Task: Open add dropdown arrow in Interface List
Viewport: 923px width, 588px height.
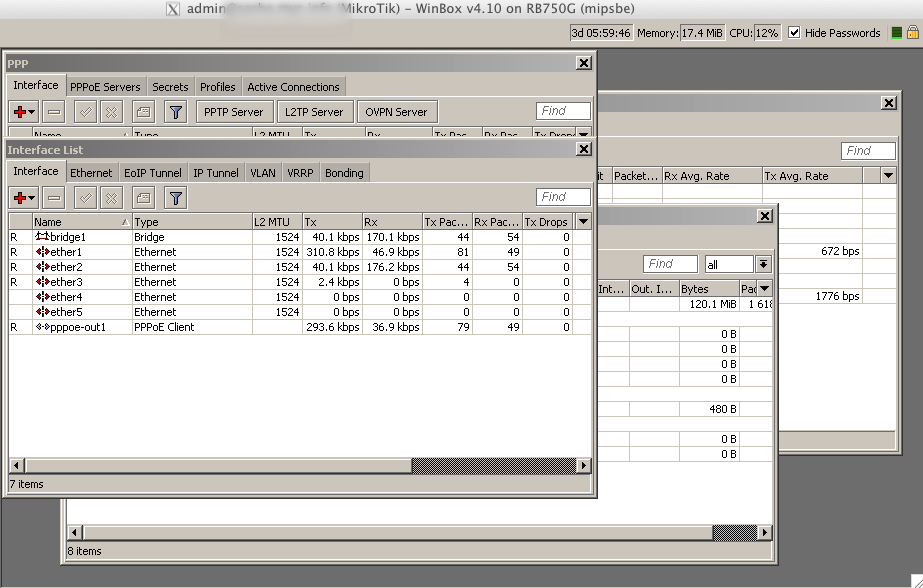Action: click(x=32, y=198)
